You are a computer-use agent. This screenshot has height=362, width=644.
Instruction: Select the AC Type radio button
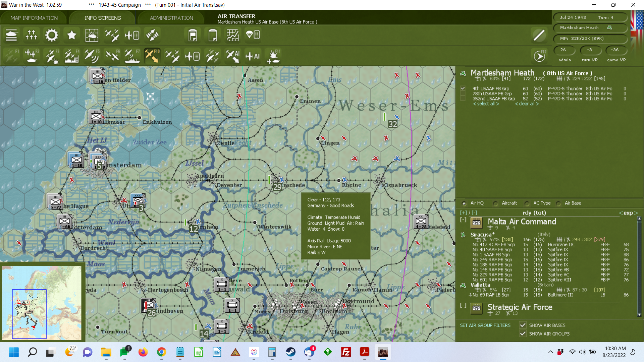coord(527,203)
